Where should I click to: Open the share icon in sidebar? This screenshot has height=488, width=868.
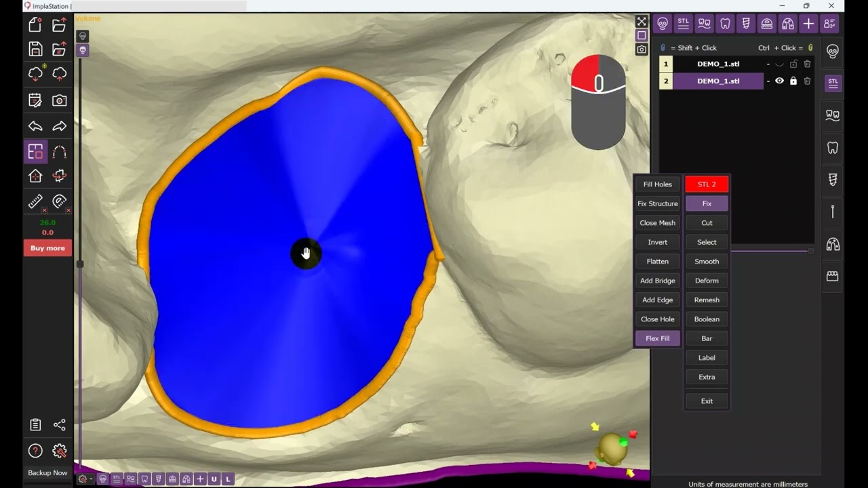point(60,425)
